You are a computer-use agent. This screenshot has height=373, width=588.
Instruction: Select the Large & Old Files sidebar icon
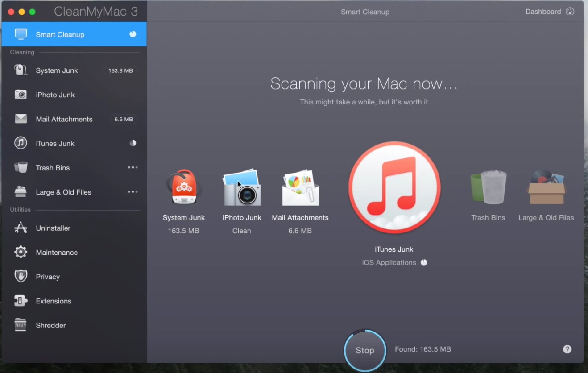(x=21, y=192)
